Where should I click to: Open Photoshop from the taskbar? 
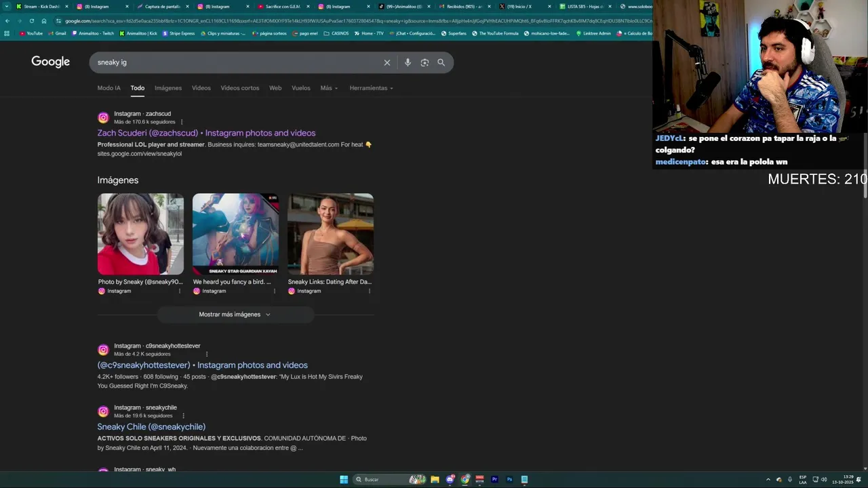click(x=509, y=479)
